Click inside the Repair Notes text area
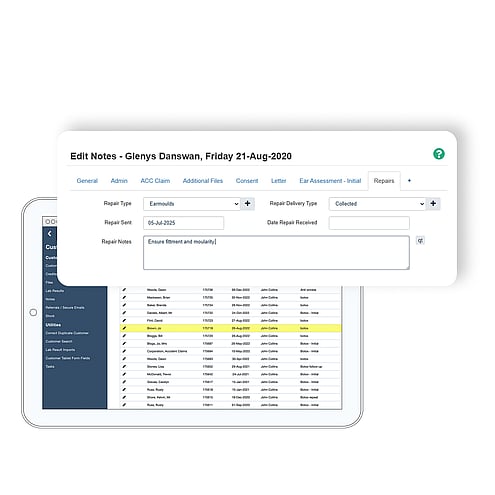This screenshot has height=495, width=495. click(276, 253)
